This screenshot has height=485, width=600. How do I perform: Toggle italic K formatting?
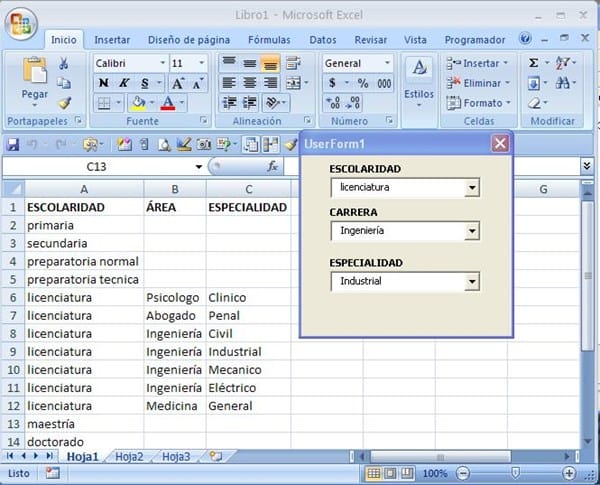coord(124,83)
